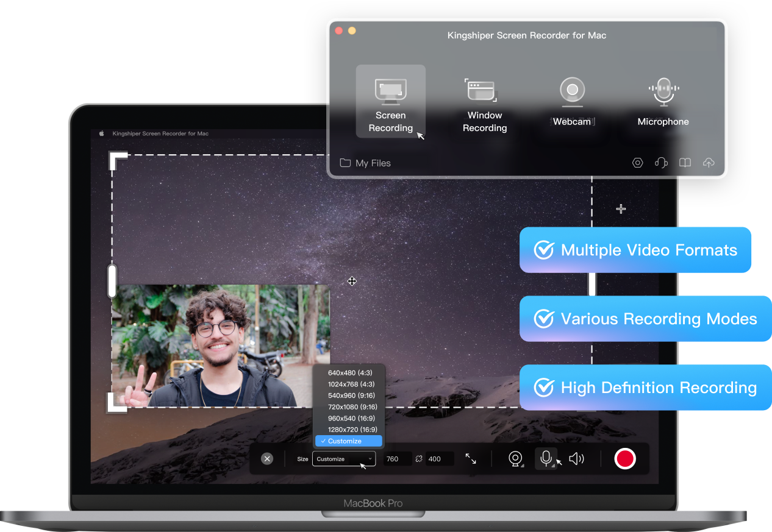772x532 pixels.
Task: Start Microphone recording mode
Action: click(663, 102)
